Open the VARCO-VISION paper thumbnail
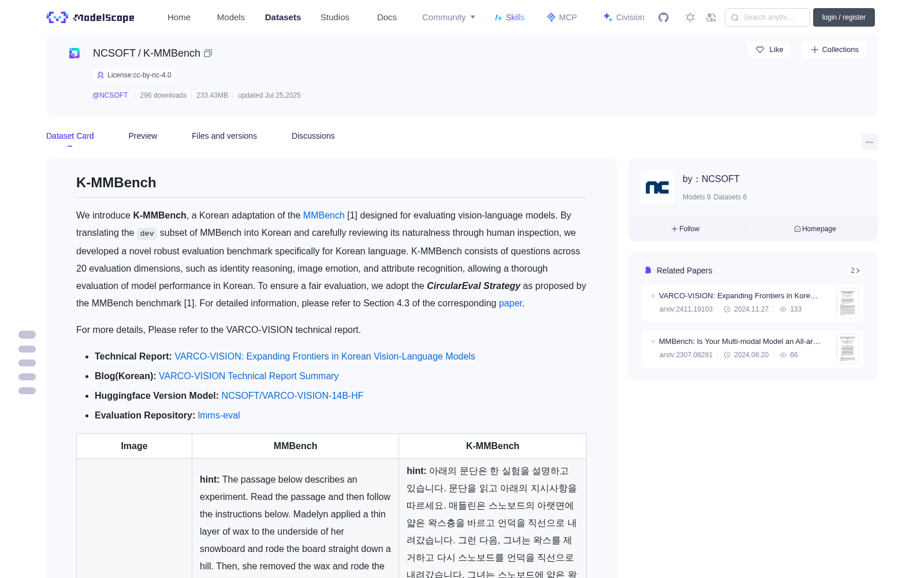Image resolution: width=924 pixels, height=578 pixels. (x=847, y=303)
